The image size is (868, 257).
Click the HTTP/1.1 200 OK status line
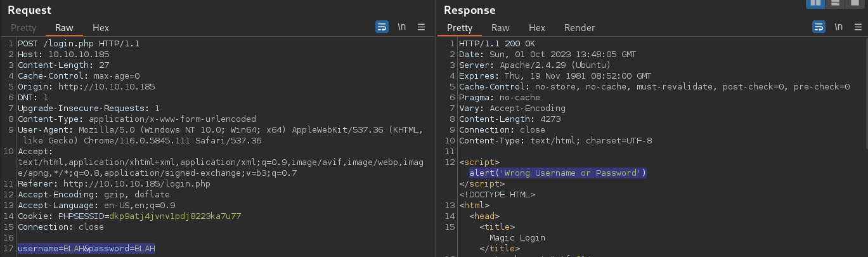click(x=497, y=44)
